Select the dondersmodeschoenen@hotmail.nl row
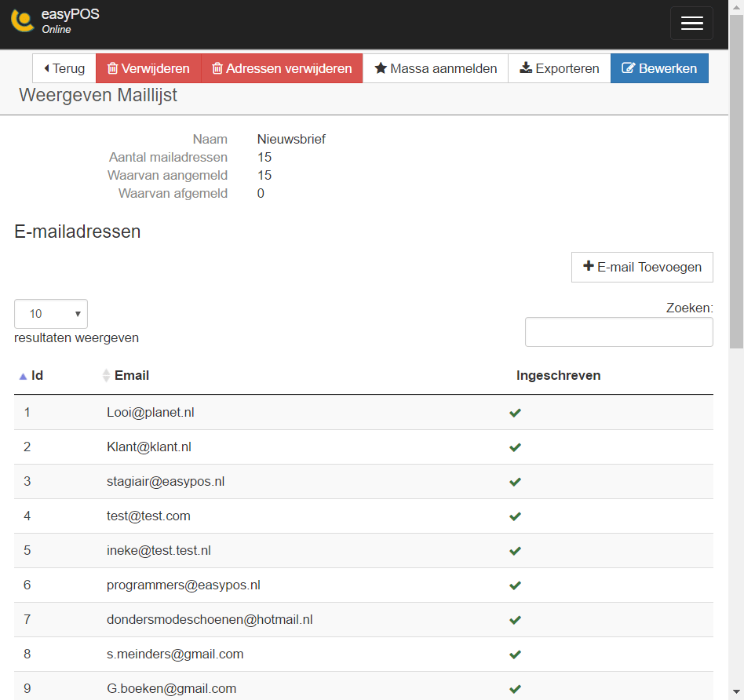This screenshot has height=700, width=744. [x=363, y=619]
